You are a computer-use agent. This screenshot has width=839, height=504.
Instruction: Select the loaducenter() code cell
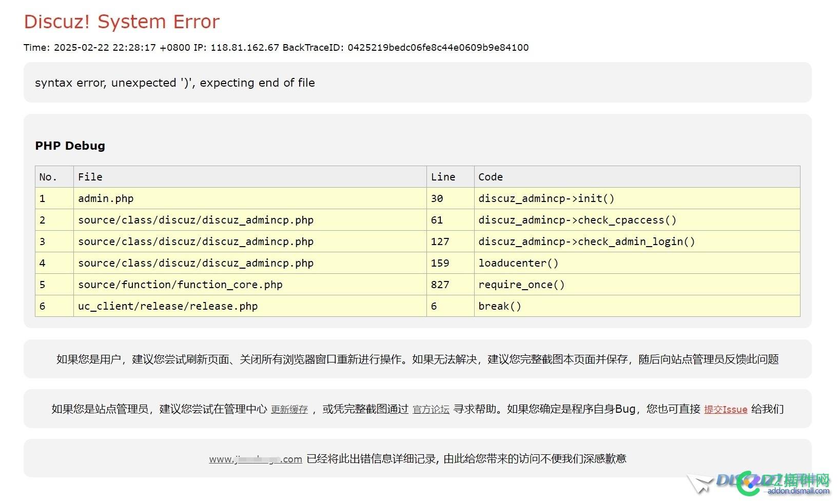point(637,263)
